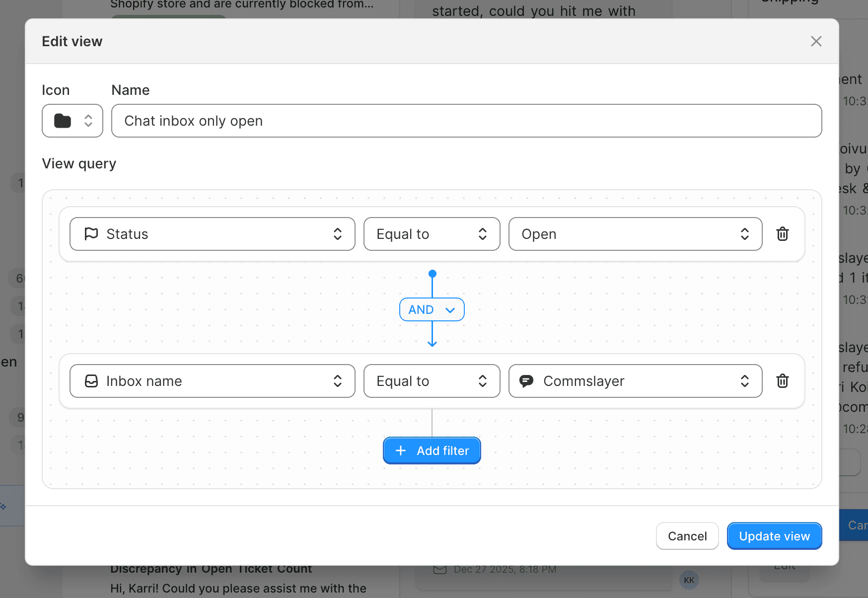Change the AND logical operator
The width and height of the screenshot is (868, 598).
[432, 309]
